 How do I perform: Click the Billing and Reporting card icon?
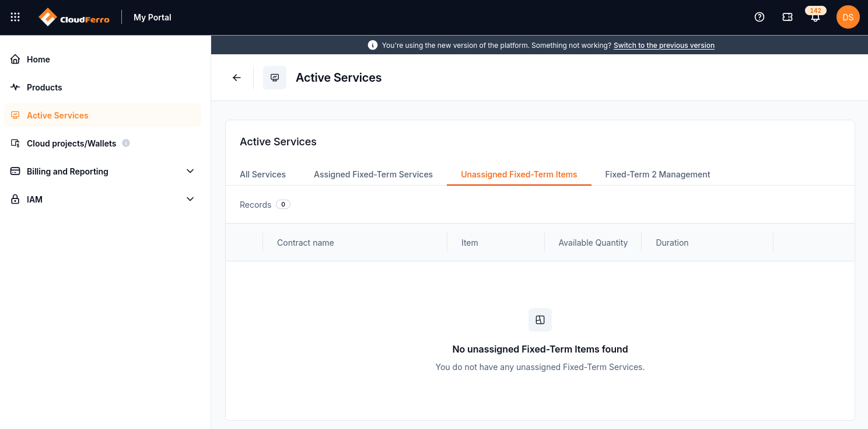coord(15,171)
